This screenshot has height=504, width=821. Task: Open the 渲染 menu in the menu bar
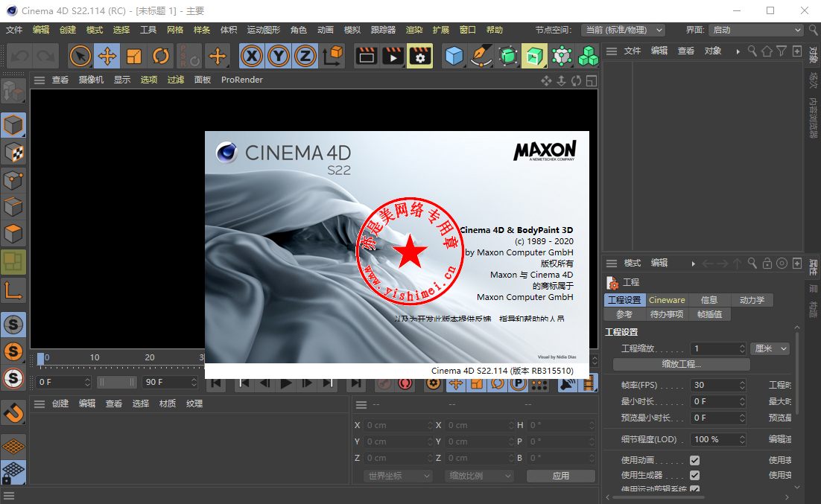click(x=413, y=30)
